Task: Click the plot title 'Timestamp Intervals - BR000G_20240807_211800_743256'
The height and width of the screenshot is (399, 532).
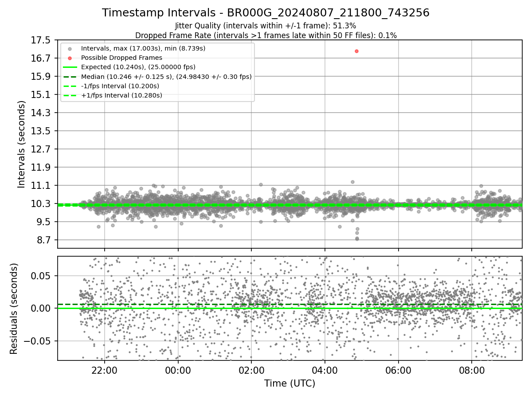Action: tap(266, 13)
